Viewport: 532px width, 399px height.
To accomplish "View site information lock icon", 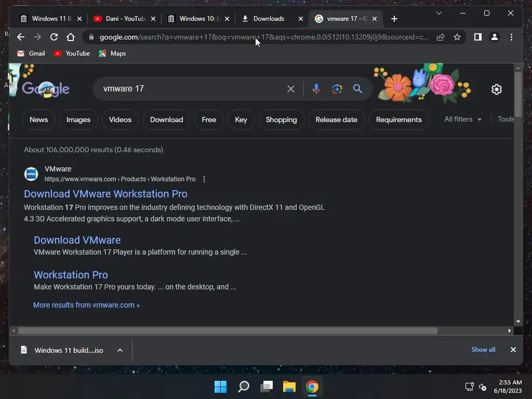I will point(91,37).
